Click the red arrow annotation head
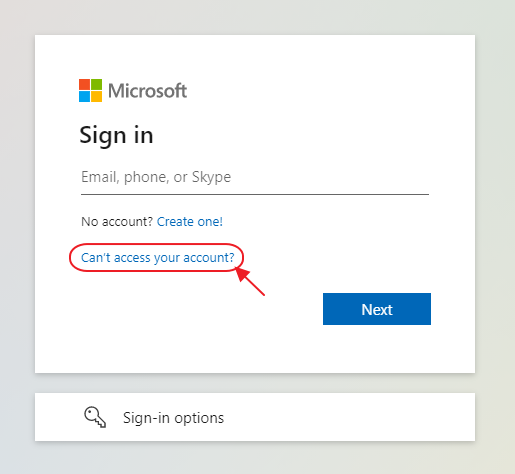This screenshot has width=515, height=474. tap(242, 274)
